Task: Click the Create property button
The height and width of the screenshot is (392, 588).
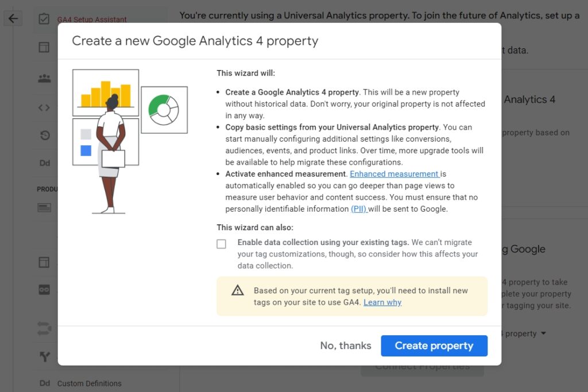Action: point(434,346)
